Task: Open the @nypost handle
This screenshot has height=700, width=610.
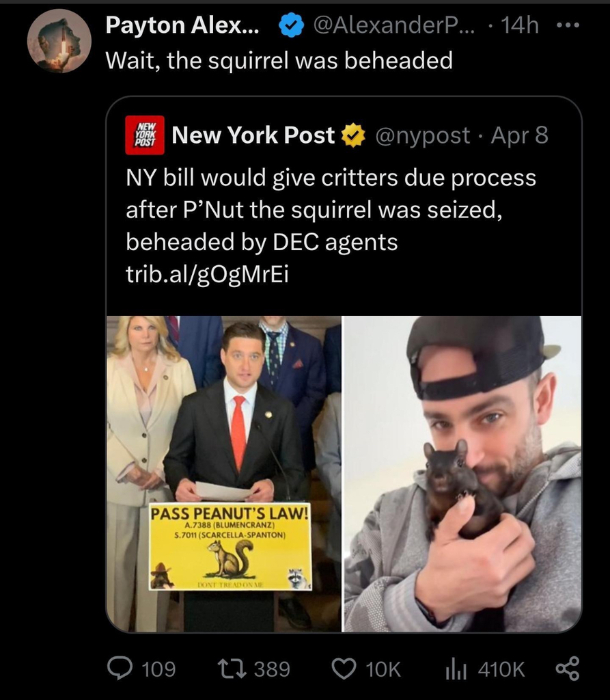Action: click(422, 135)
